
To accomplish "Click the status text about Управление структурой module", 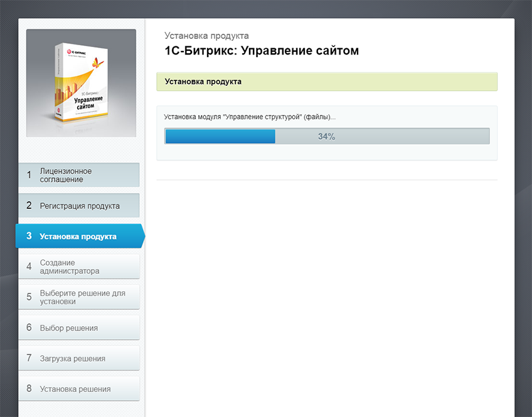I will pos(250,117).
